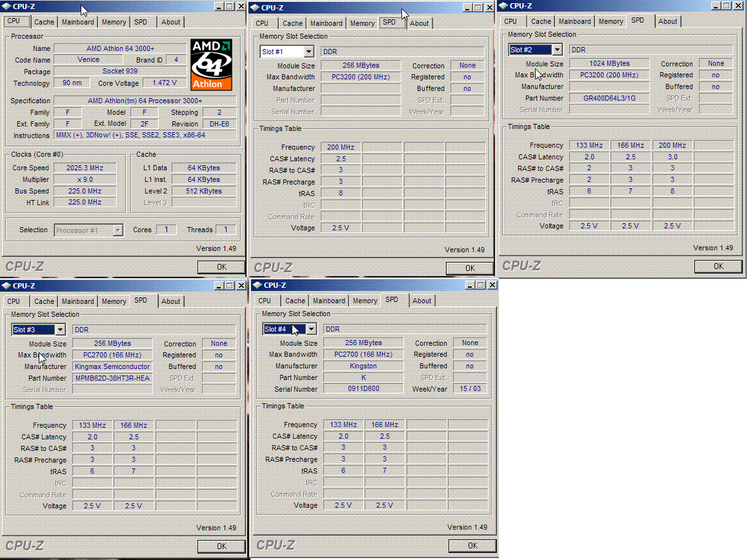The height and width of the screenshot is (560, 748).
Task: Click the 512 KBytes Level 2 cache value
Action: [x=204, y=191]
